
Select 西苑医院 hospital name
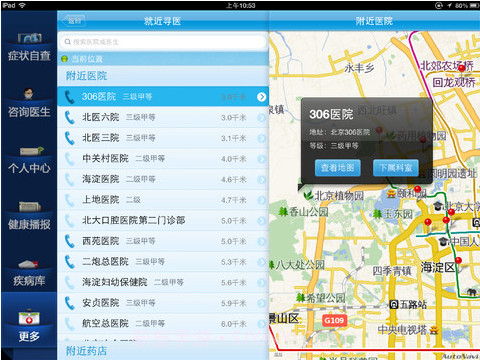click(x=101, y=241)
